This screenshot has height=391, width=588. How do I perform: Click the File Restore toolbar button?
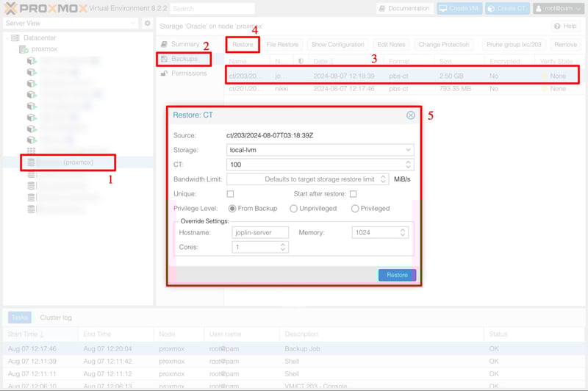tap(282, 45)
